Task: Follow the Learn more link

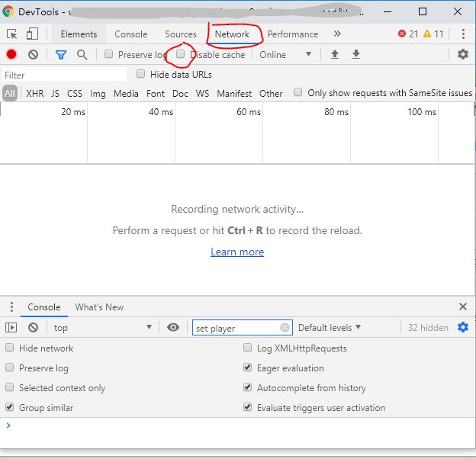Action: [237, 252]
